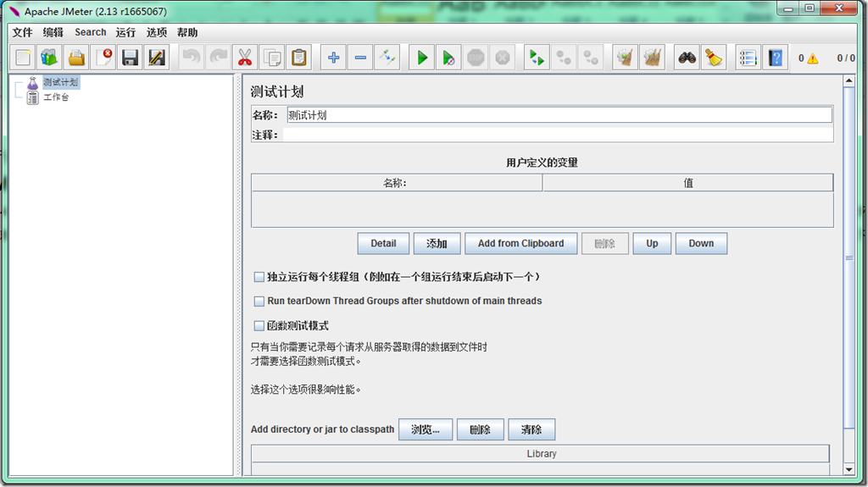The width and height of the screenshot is (868, 487).
Task: Click Remote Stop All icon
Action: tap(564, 58)
